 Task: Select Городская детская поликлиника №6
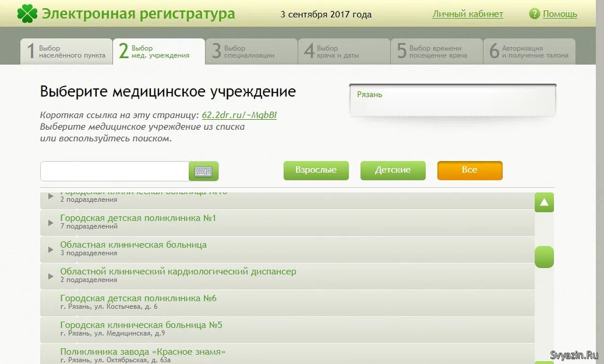pos(138,298)
